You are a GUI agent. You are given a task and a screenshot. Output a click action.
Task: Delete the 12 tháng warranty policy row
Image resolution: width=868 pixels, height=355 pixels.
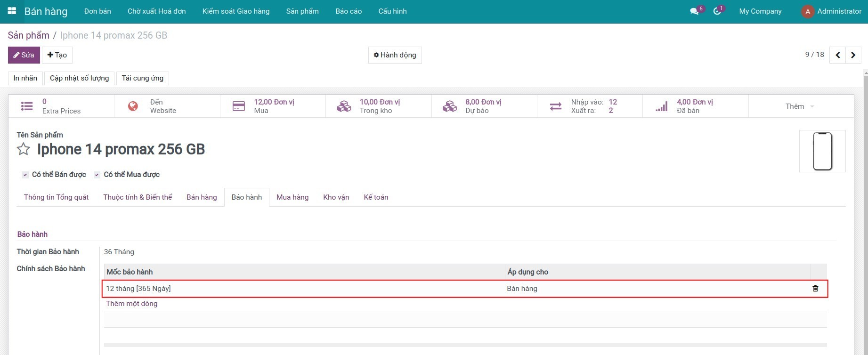[815, 289]
